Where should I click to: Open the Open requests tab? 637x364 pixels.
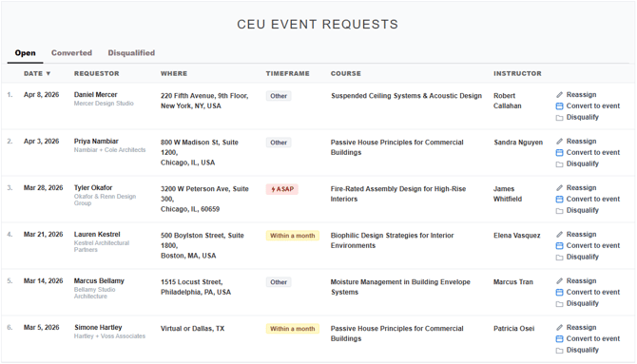coord(25,53)
